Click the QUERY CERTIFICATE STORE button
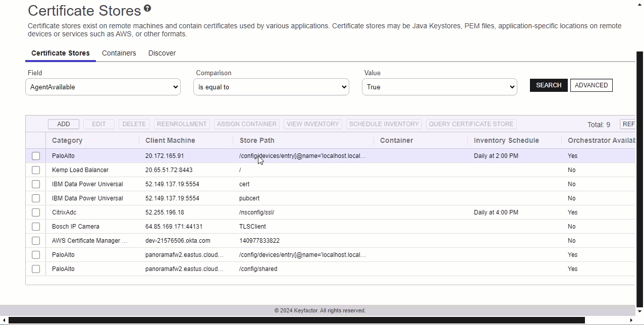 click(471, 124)
